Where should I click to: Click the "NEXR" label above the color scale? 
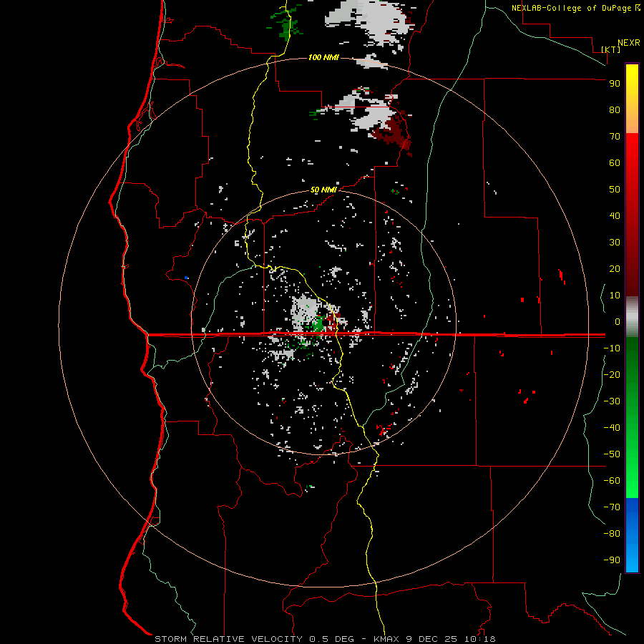click(629, 43)
